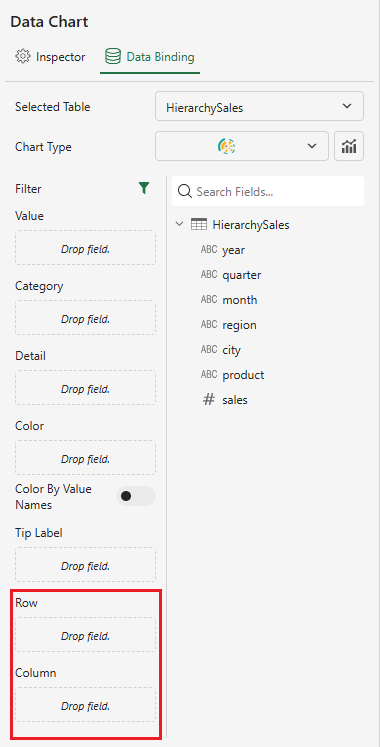Click the ABC type icon beside city
The width and height of the screenshot is (380, 747).
(209, 349)
